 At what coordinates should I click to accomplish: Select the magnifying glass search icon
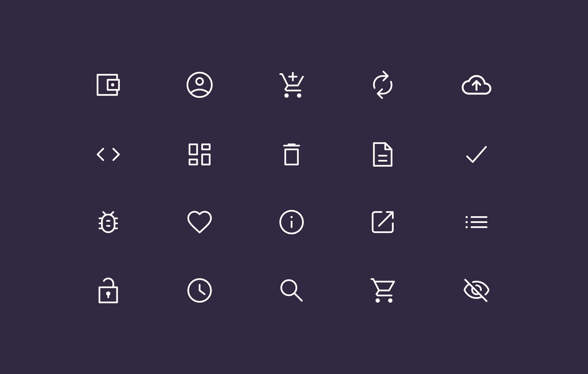(291, 290)
